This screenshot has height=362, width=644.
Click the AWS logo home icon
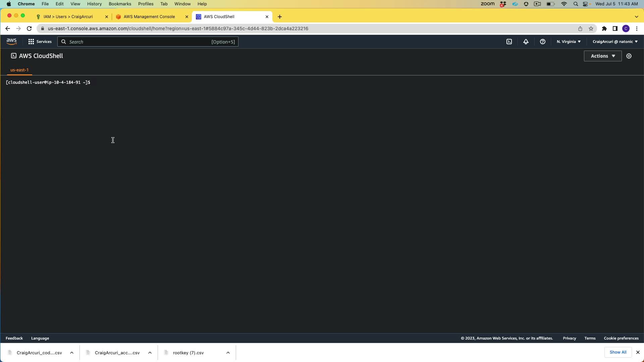[x=11, y=42]
